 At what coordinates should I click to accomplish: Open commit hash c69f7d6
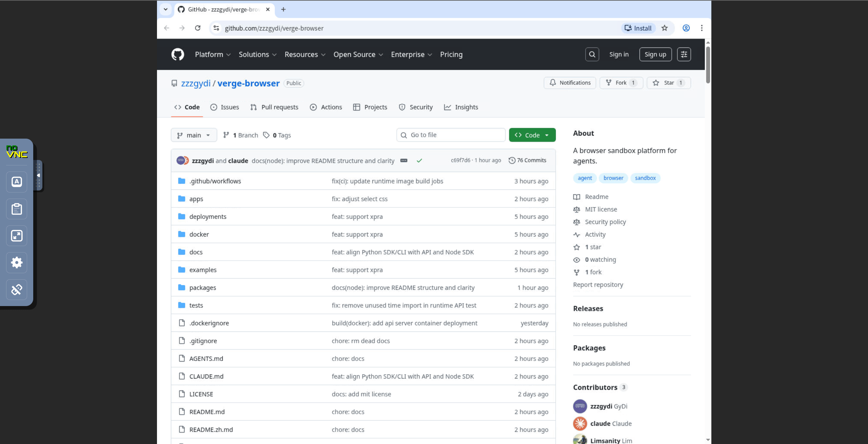pos(460,160)
